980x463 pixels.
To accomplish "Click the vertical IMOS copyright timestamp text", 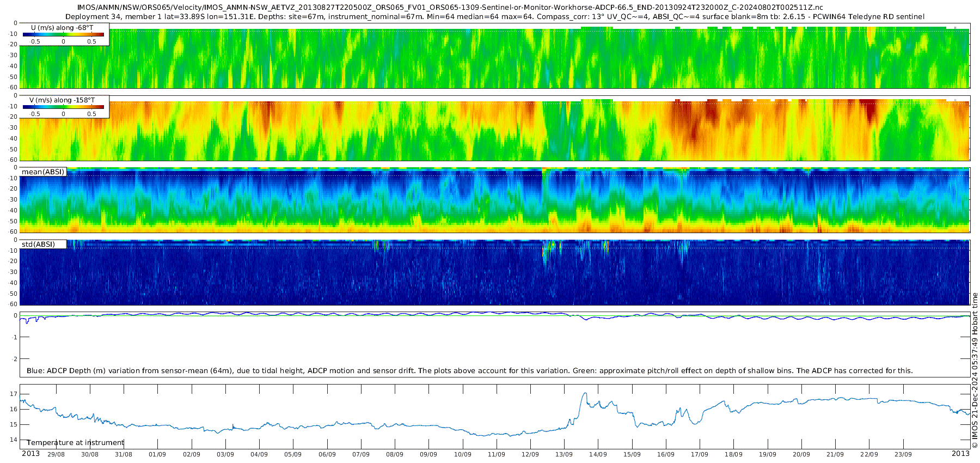I will pyautogui.click(x=975, y=370).
